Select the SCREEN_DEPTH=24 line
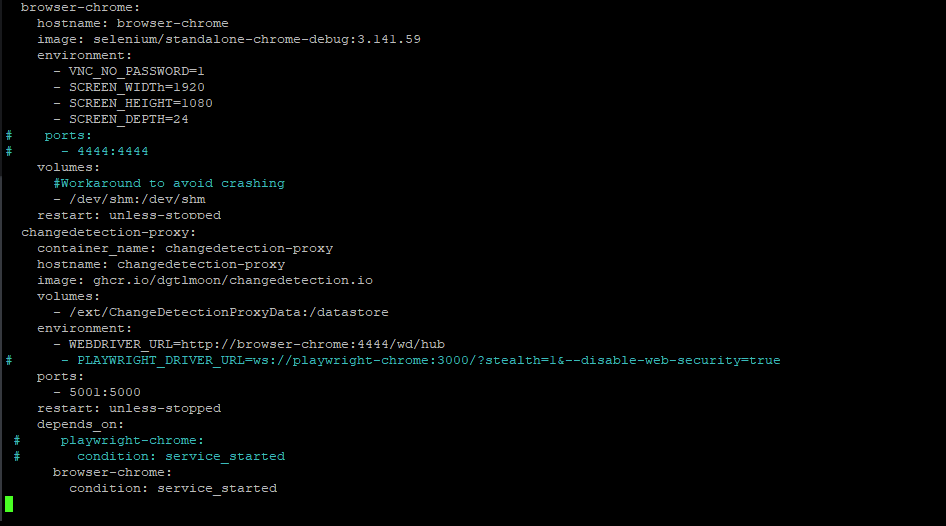Image resolution: width=946 pixels, height=526 pixels. 121,119
